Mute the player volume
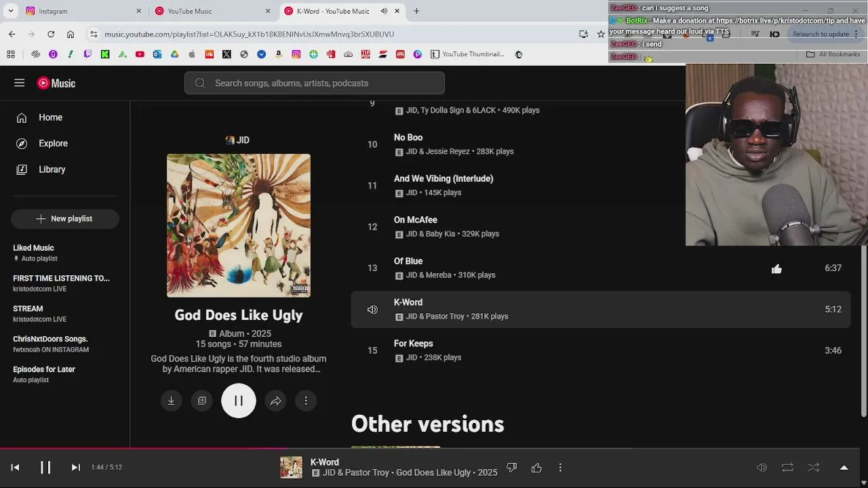 (762, 468)
